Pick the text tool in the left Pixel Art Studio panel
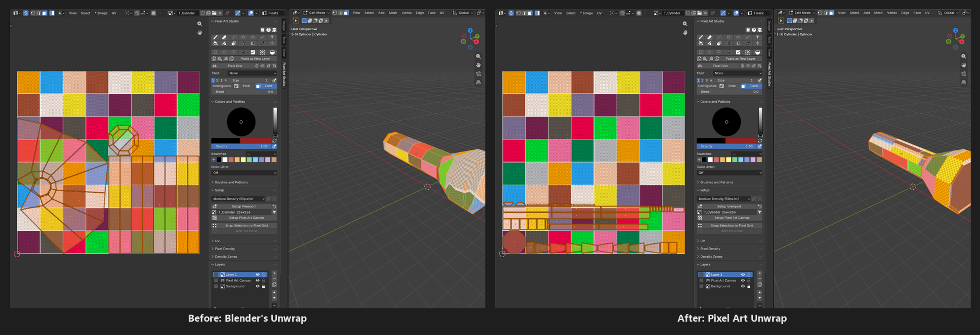 coord(272,37)
